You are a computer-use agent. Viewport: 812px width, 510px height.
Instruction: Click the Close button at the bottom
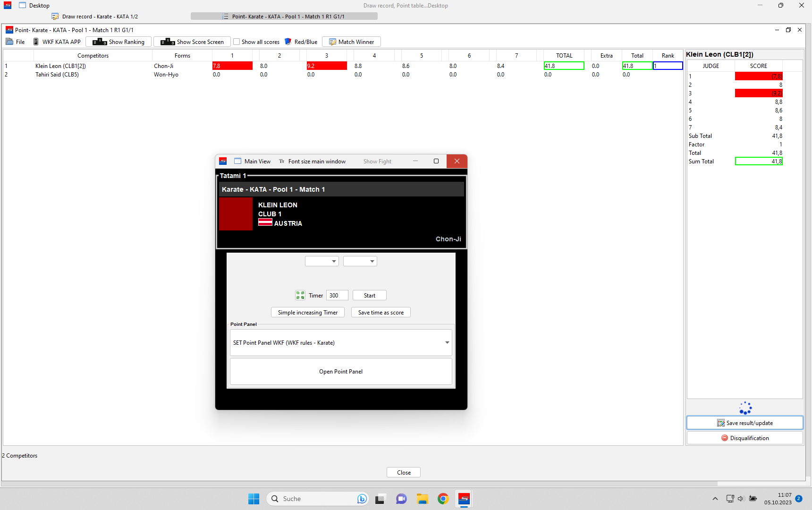tap(404, 472)
